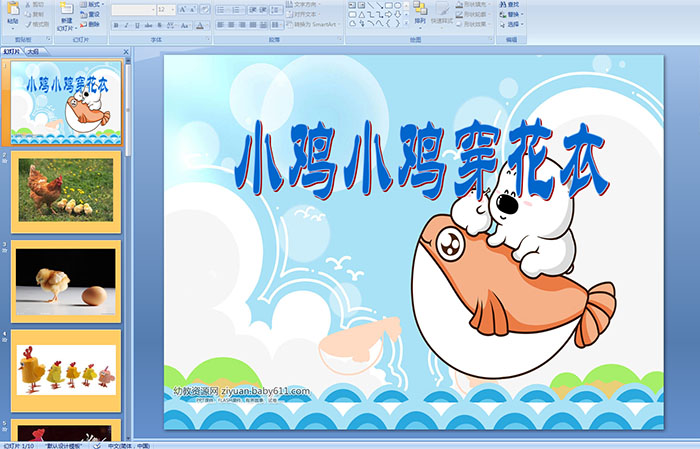This screenshot has height=449, width=700.
Task: Click the 默认设计模板 status bar entry
Action: pyautogui.click(x=64, y=446)
